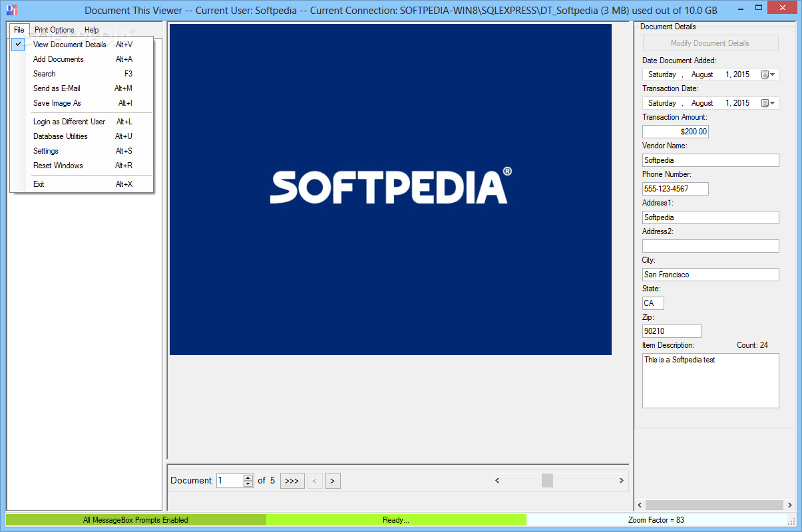Click the empty Address2 field
Viewport: 802px width, 532px height.
pos(710,246)
